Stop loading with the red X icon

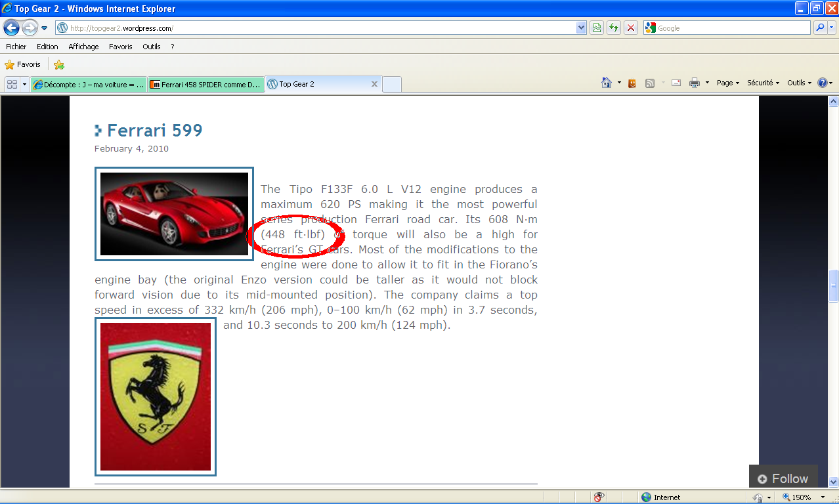tap(631, 28)
